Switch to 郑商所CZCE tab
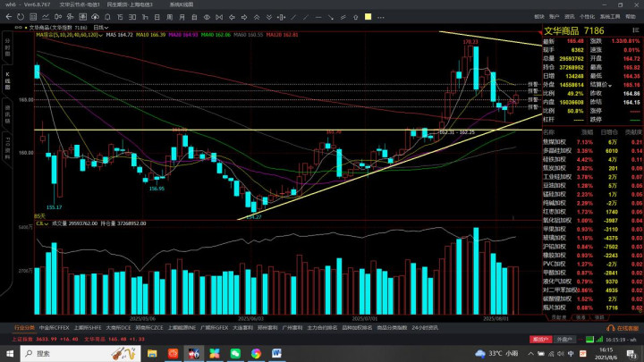Screen dimensions: 644x362 click(149, 327)
